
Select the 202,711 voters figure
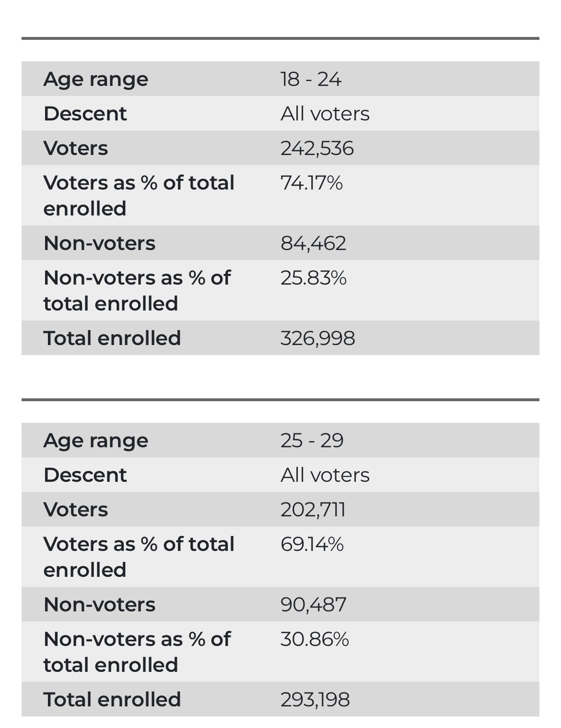coord(313,510)
